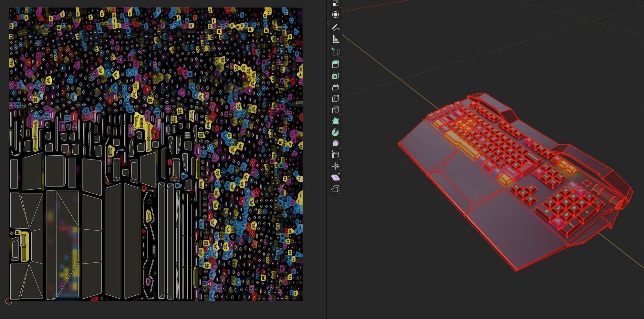Choose the Bevel tool
Image resolution: width=644 pixels, height=319 pixels.
(x=336, y=87)
